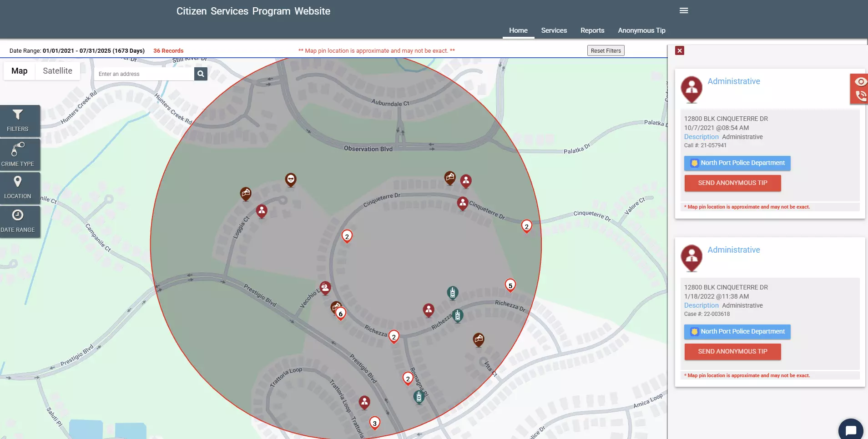Click the eye icon on the side tab
Image resolution: width=868 pixels, height=439 pixels.
pos(860,82)
